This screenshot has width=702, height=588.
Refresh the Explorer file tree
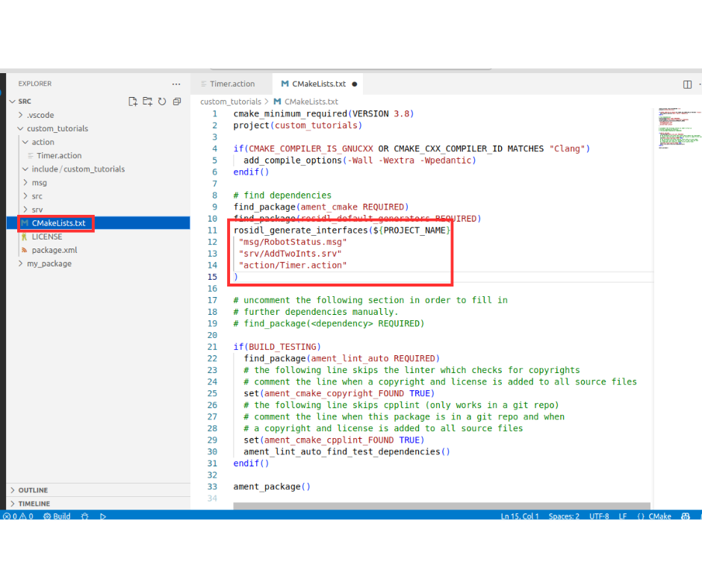click(162, 101)
